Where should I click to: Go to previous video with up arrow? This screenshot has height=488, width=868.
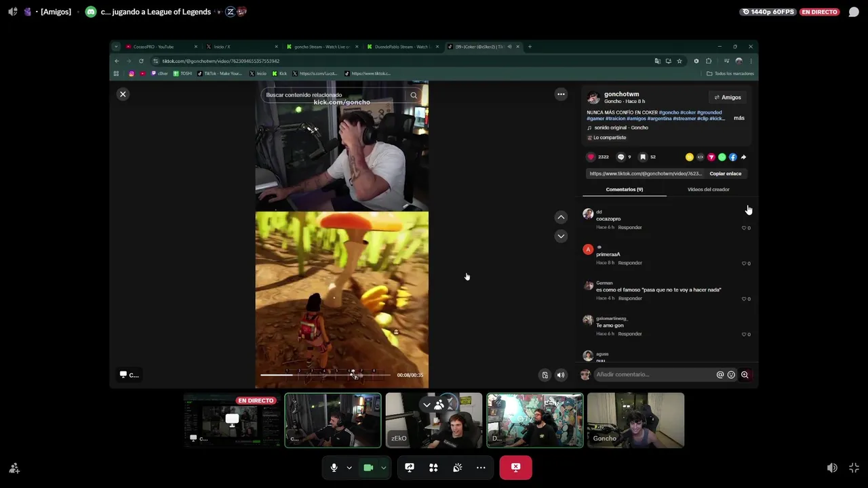[561, 218]
